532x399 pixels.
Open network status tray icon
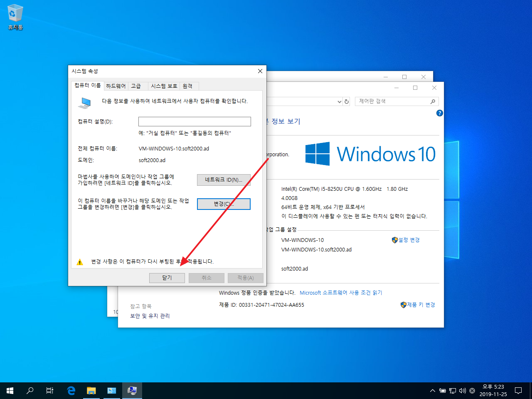coord(453,391)
